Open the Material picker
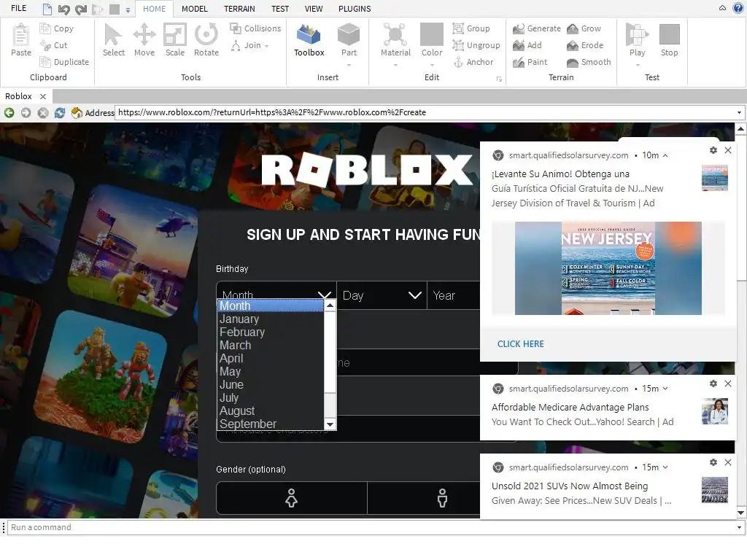This screenshot has width=747, height=560. pos(395,41)
